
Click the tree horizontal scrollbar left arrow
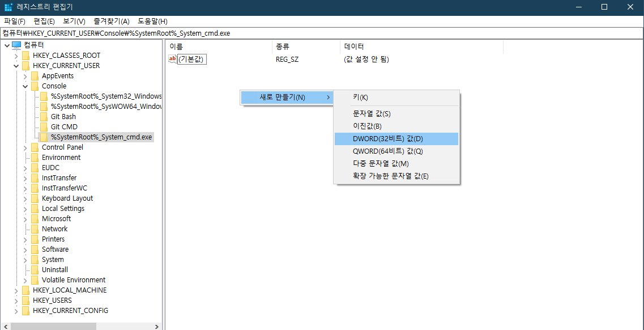(x=5, y=327)
